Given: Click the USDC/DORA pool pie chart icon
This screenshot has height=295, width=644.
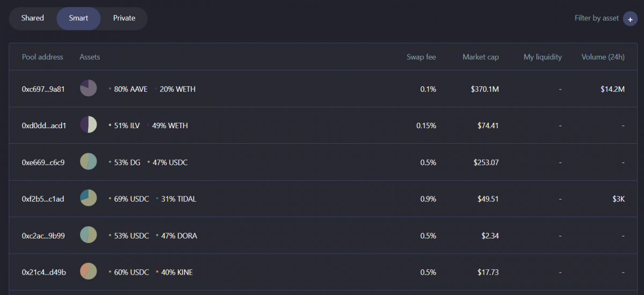Looking at the screenshot, I should [88, 235].
